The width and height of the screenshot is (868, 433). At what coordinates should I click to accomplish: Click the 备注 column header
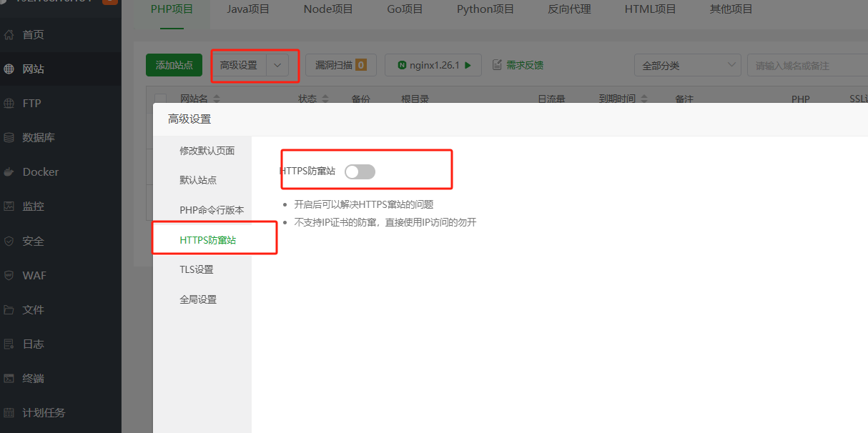(x=684, y=99)
